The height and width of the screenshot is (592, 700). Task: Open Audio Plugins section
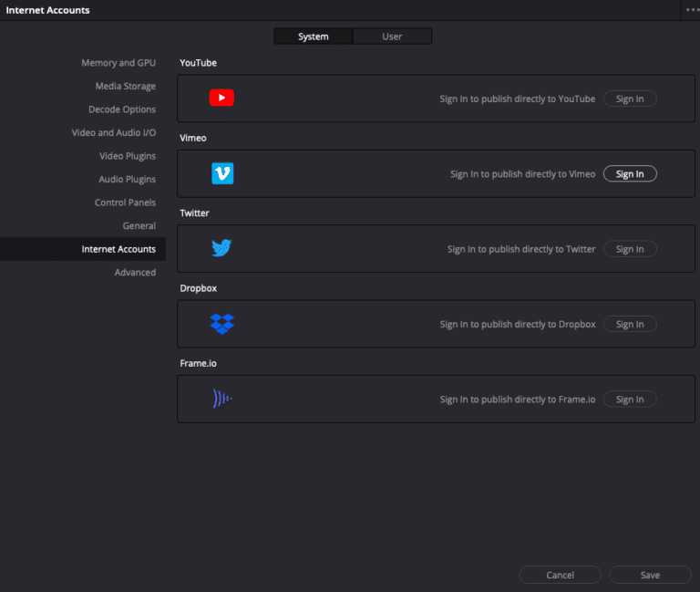(128, 179)
